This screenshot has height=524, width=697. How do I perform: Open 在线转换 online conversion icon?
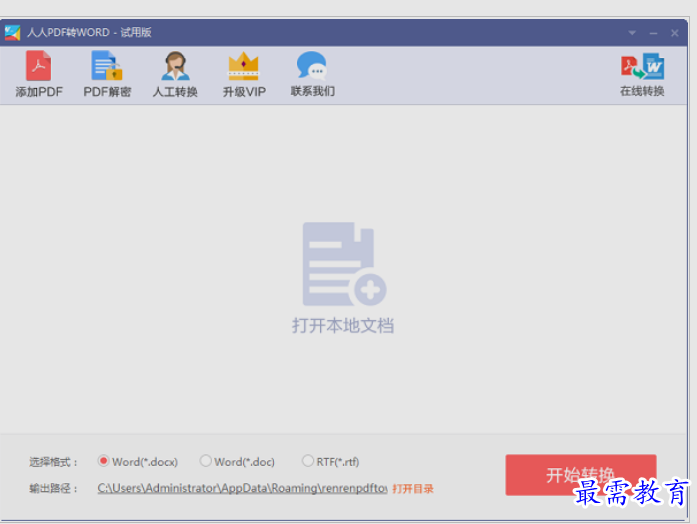642,66
